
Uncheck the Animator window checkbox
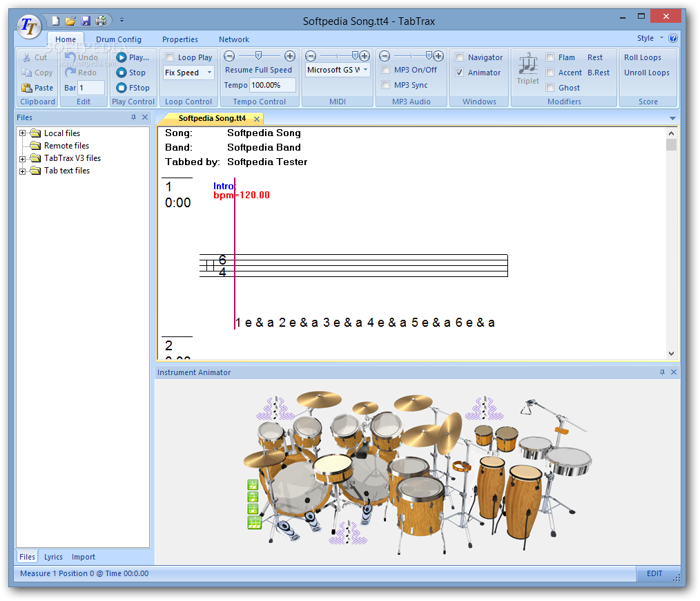point(459,73)
